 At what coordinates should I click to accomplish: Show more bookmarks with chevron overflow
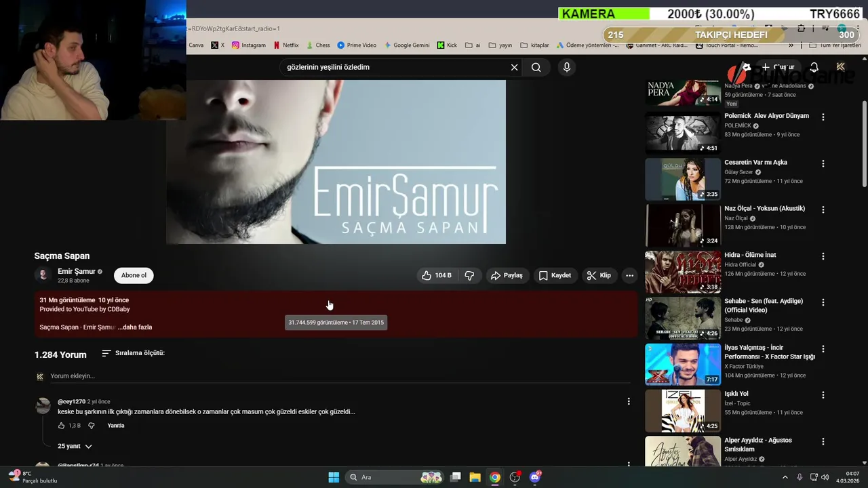[x=791, y=45]
